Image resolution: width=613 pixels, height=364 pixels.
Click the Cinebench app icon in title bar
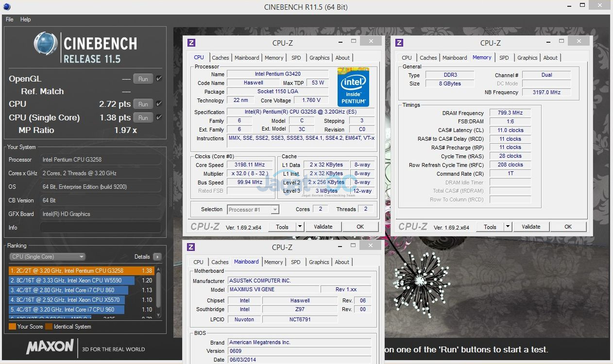(6, 7)
